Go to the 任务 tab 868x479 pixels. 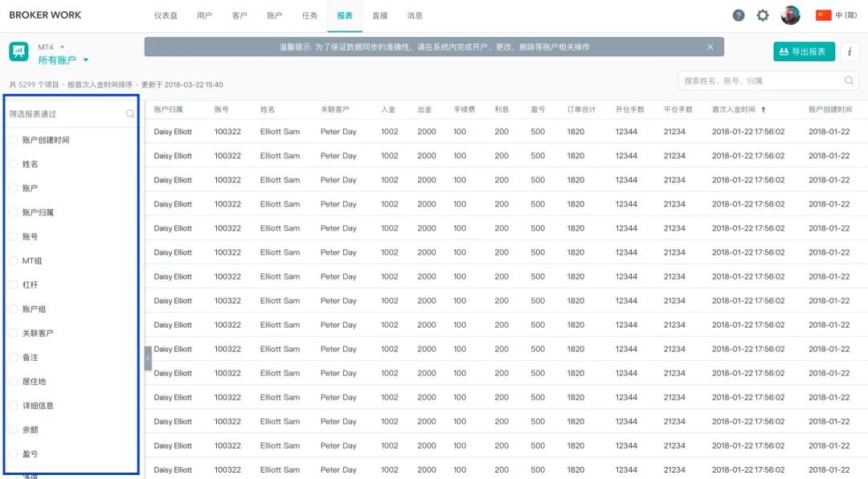coord(309,15)
